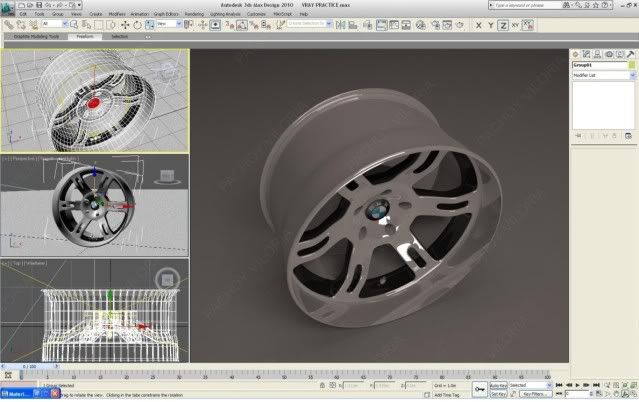Open the Tools menu
The width and height of the screenshot is (639, 402).
coord(39,14)
